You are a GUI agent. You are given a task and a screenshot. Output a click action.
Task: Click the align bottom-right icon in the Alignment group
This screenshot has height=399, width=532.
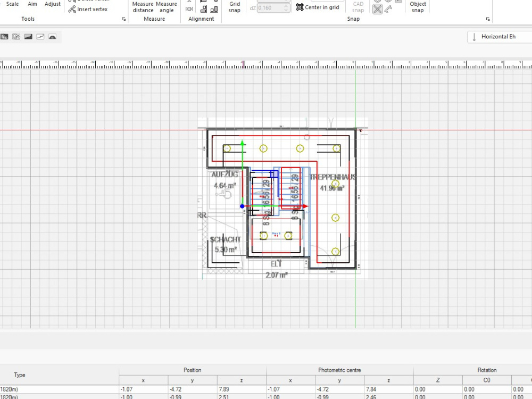[x=214, y=9]
